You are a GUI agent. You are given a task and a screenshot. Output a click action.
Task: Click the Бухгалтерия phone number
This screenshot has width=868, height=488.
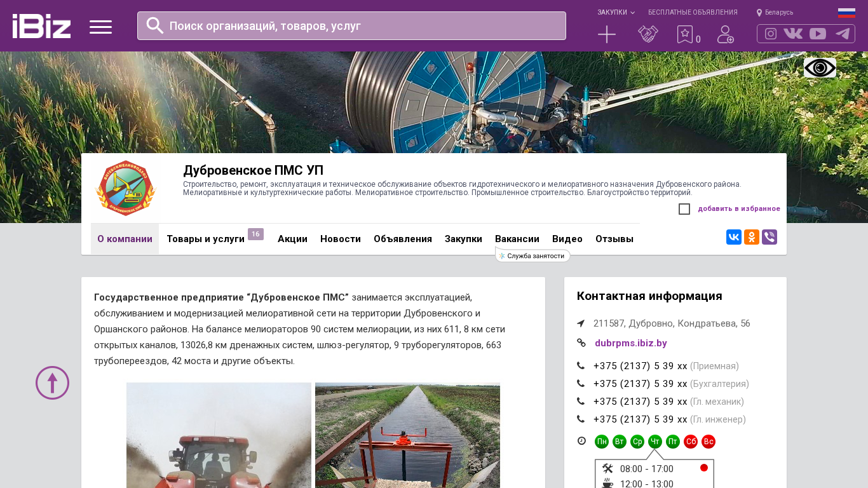point(641,384)
